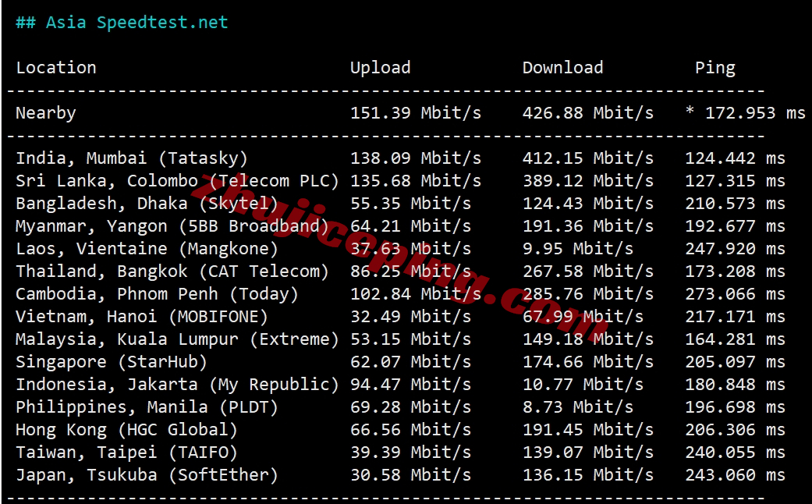
Task: Click Vietnam ping 217.171 ms
Action: [735, 317]
